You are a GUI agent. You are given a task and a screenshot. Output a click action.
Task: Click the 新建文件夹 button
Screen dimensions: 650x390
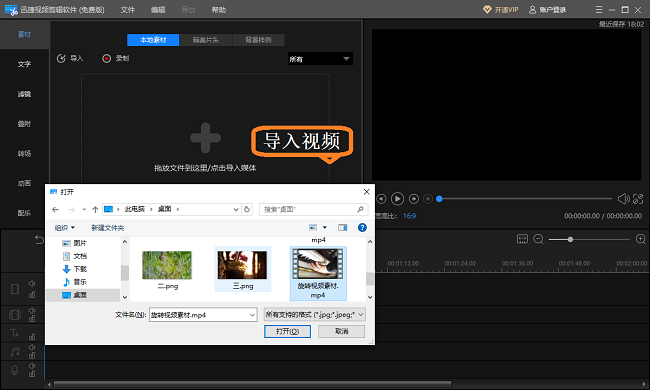pyautogui.click(x=107, y=228)
